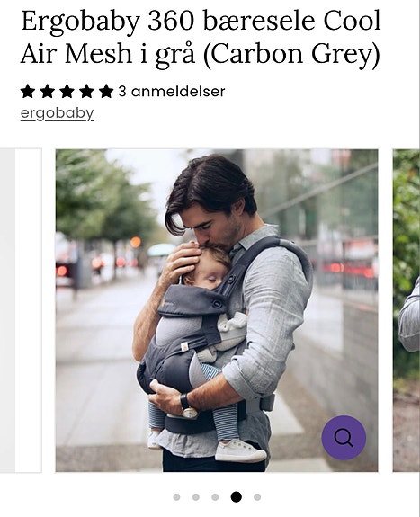
Task: Select the fifth carousel dot
Action: click(257, 497)
